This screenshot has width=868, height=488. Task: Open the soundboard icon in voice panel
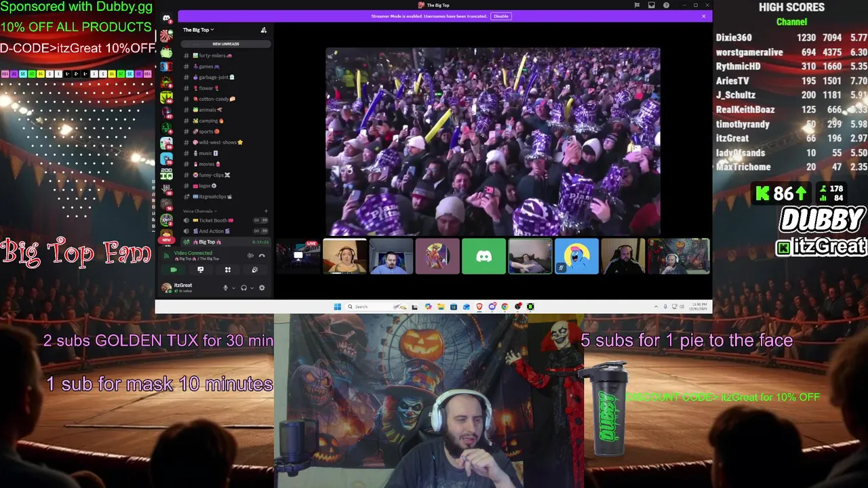click(x=255, y=270)
